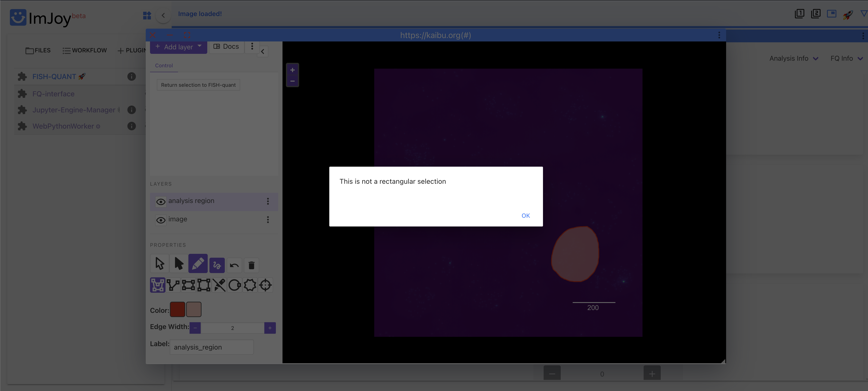Zoom in the image viewer
The width and height of the screenshot is (868, 391).
[293, 70]
